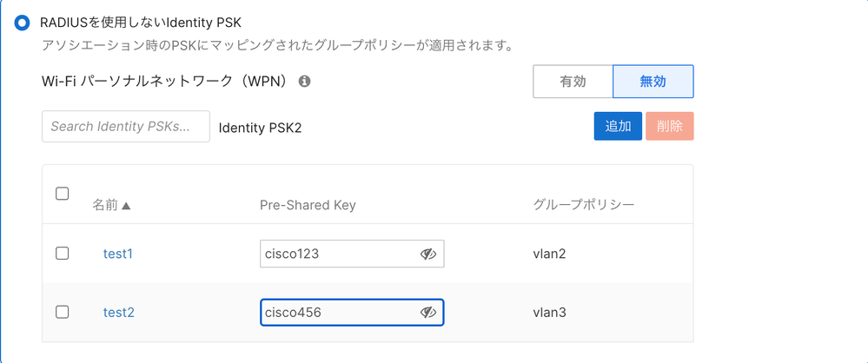This screenshot has width=868, height=363.
Task: Check the test1 row checkbox
Action: [x=63, y=254]
